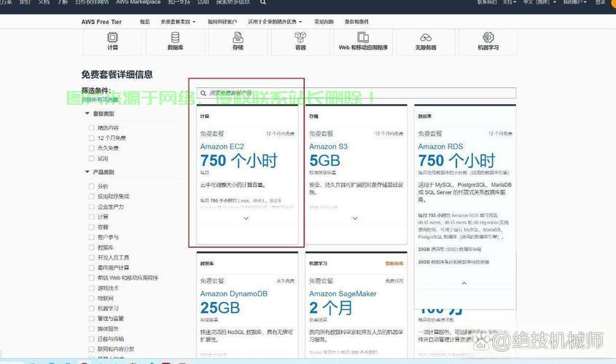Open the Amazon EC2 link
This screenshot has width=616, height=364.
(x=222, y=147)
